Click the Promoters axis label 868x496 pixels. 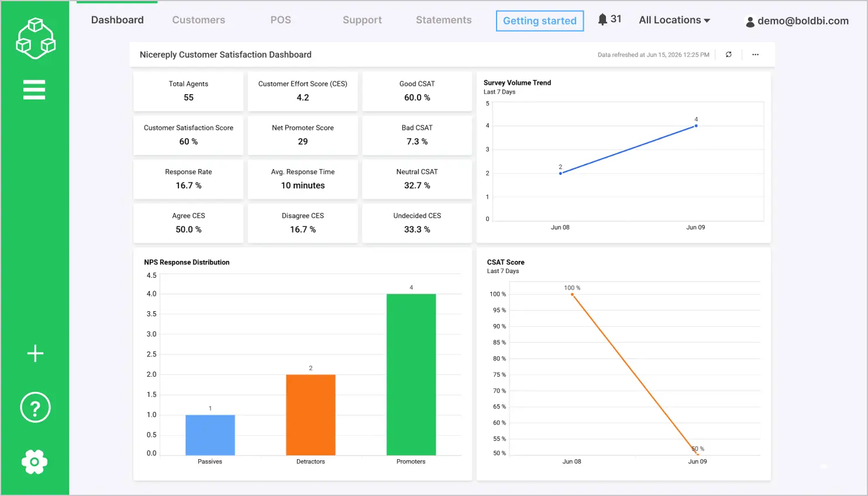tap(411, 461)
